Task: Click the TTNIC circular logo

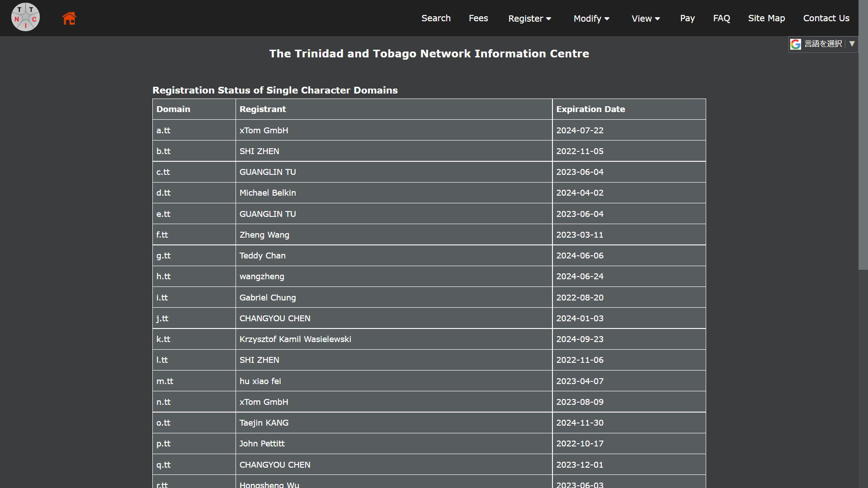Action: pyautogui.click(x=25, y=17)
